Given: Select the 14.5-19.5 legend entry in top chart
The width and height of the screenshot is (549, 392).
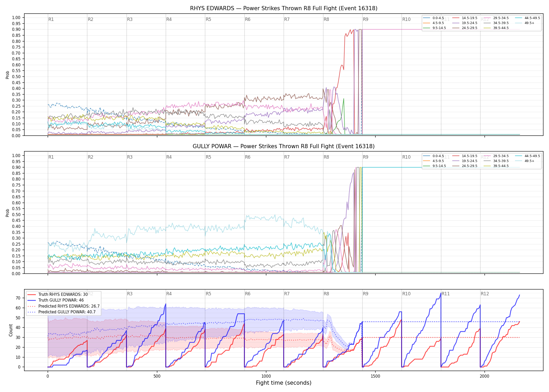Looking at the screenshot, I should coord(465,18).
